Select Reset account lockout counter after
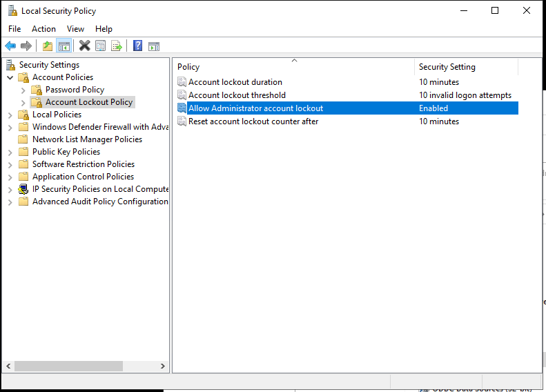 point(253,121)
